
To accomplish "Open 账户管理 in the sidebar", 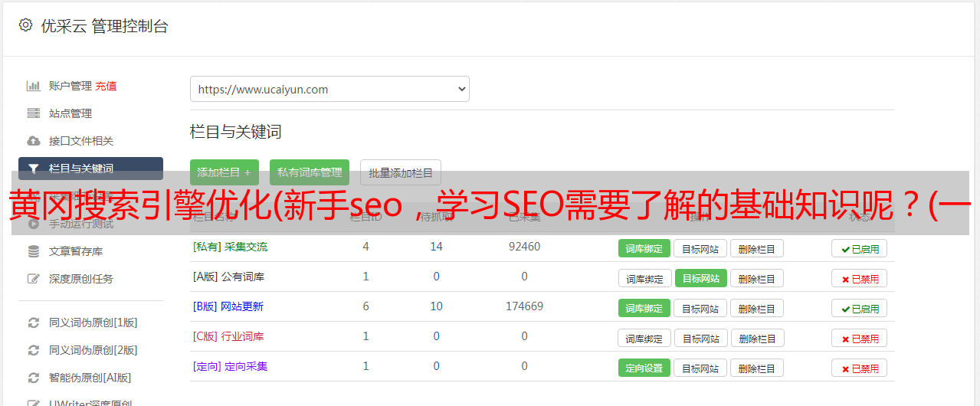I will click(x=70, y=86).
